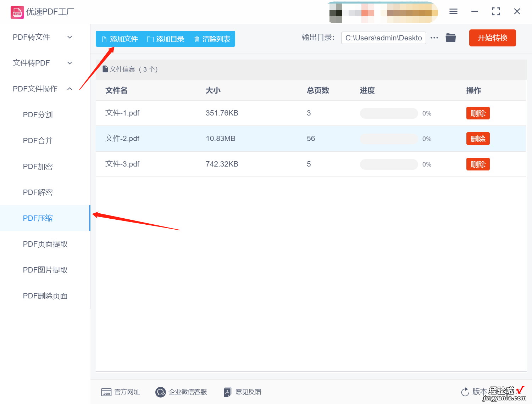Click the output directory path field
532x404 pixels.
[383, 38]
